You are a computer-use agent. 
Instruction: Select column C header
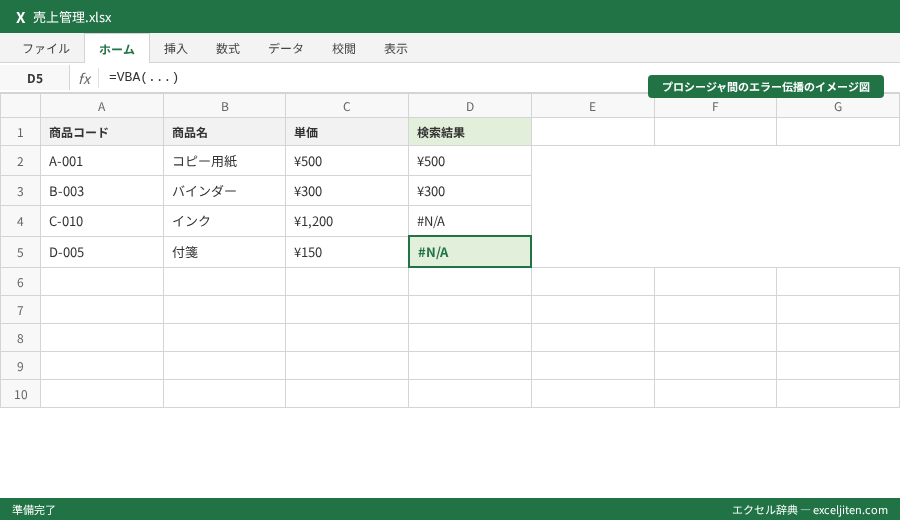347,107
